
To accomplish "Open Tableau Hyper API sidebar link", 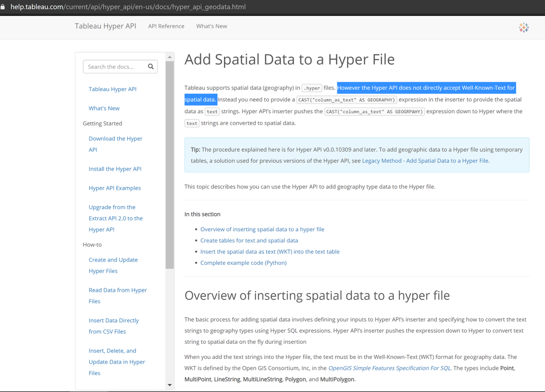I will coord(113,89).
